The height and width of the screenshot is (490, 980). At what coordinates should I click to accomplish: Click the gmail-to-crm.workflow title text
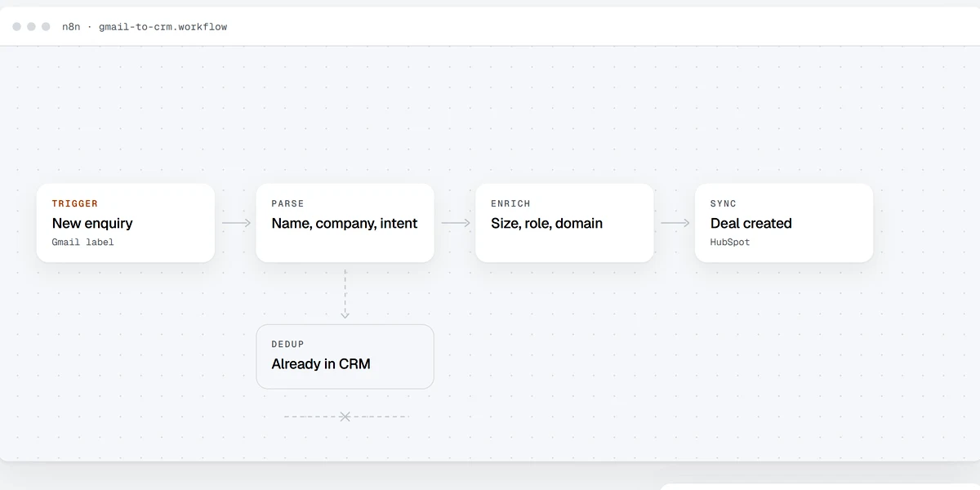click(163, 27)
